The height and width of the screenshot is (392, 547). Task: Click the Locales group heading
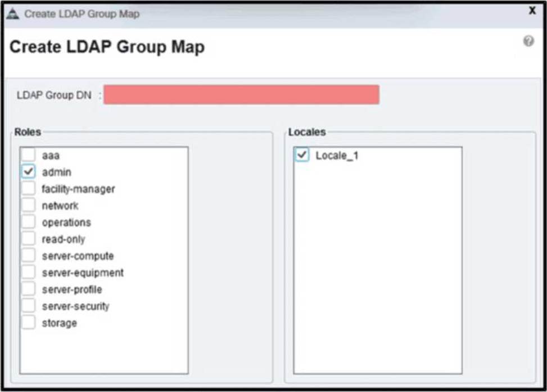(306, 132)
